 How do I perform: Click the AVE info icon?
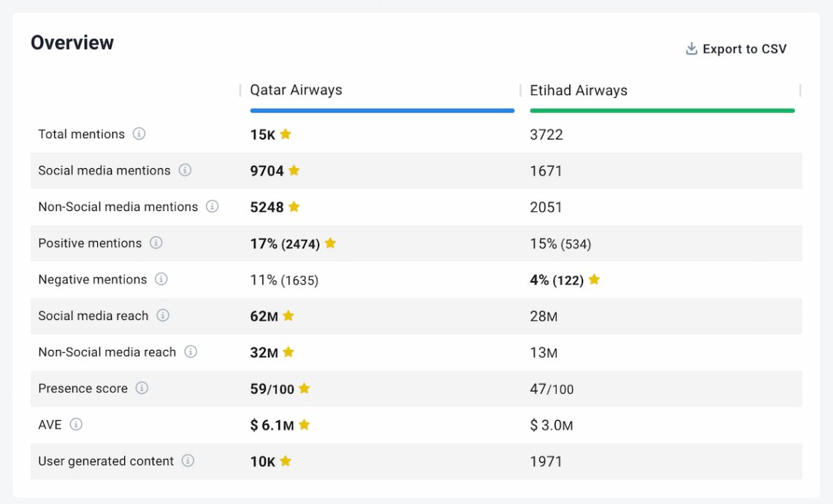[x=75, y=425]
